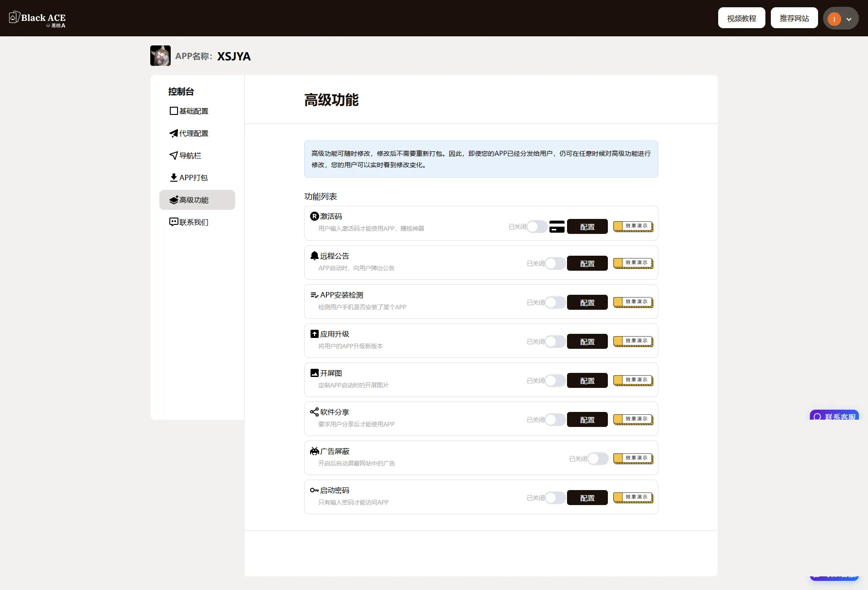Click 效果演示 badge for 启动密码
The image size is (868, 590).
633,497
